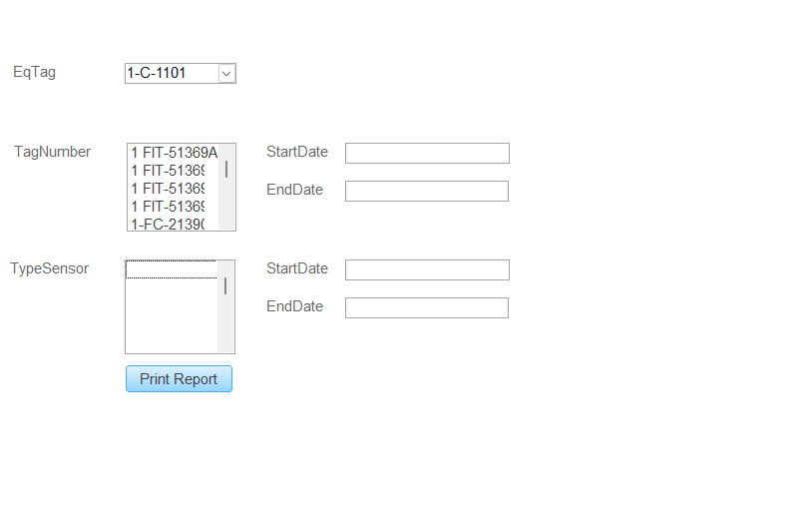Select the first empty row in TypeSensor list
The image size is (812, 507).
pos(171,269)
